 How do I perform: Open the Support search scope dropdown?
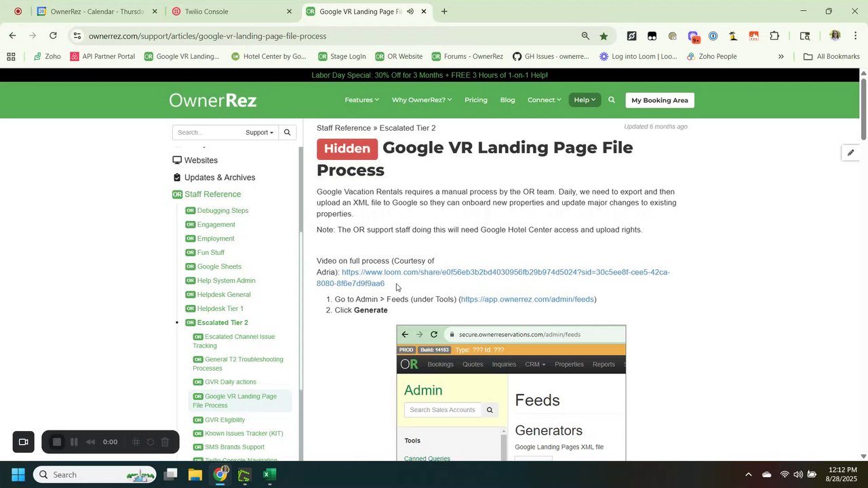click(259, 133)
